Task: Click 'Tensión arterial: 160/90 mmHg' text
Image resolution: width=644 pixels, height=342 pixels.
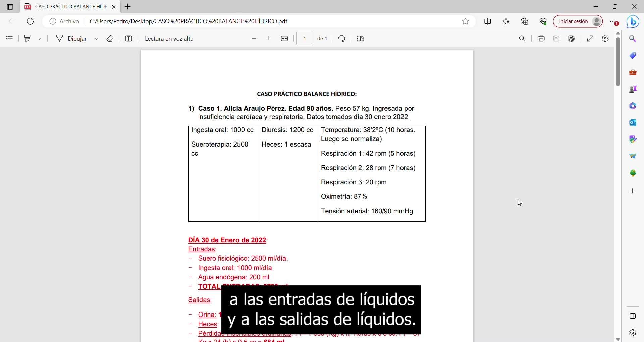Action: [367, 211]
